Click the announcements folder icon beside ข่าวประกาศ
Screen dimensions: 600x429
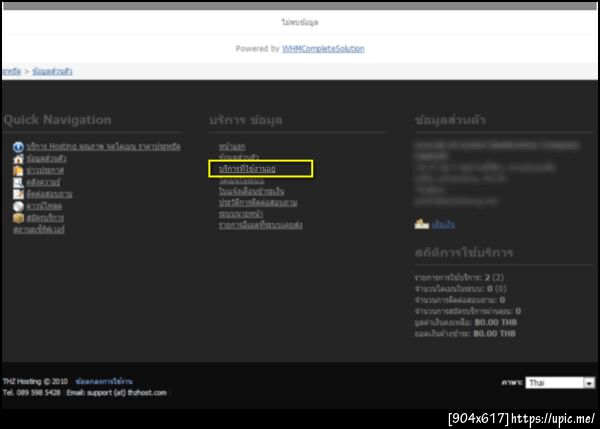click(x=18, y=171)
